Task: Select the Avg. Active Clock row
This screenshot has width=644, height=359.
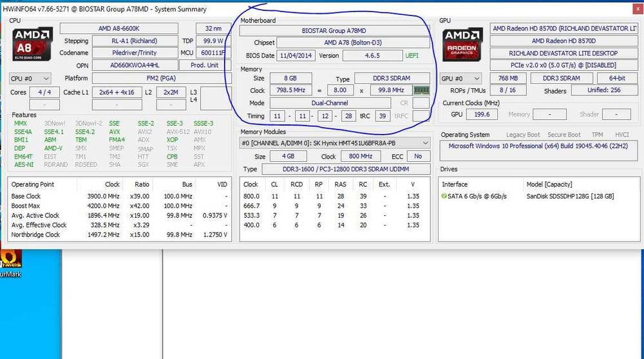Action: (119, 215)
